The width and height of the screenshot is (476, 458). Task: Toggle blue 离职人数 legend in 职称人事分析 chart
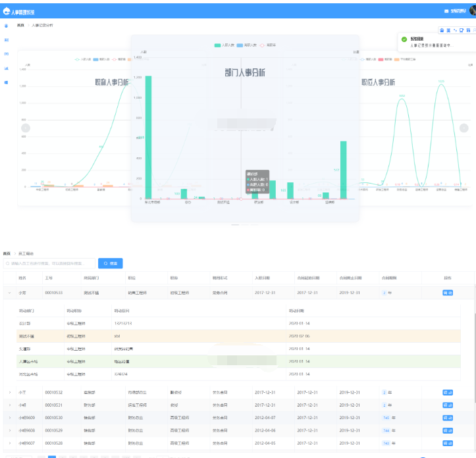[x=101, y=59]
